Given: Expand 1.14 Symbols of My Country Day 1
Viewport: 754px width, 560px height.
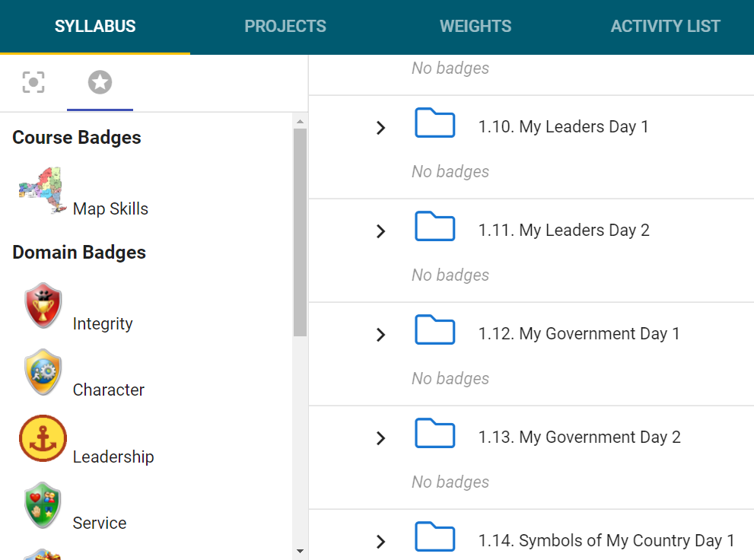Looking at the screenshot, I should [381, 542].
